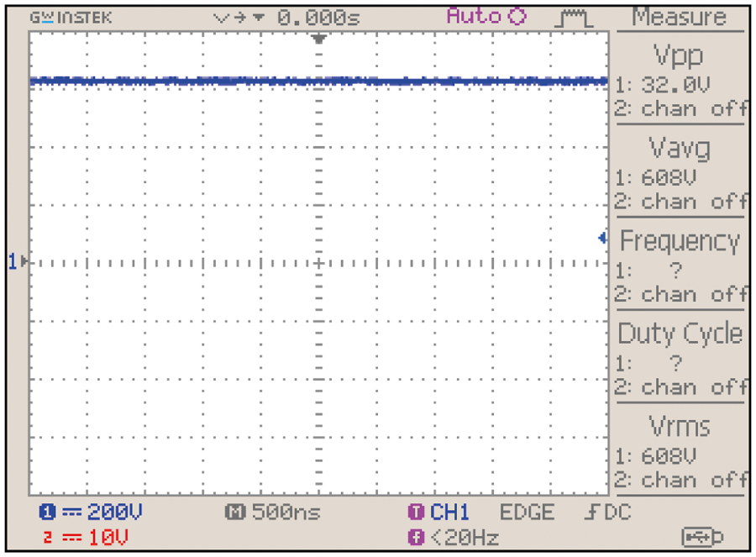Click the rising edge trigger slope icon

coord(591,512)
